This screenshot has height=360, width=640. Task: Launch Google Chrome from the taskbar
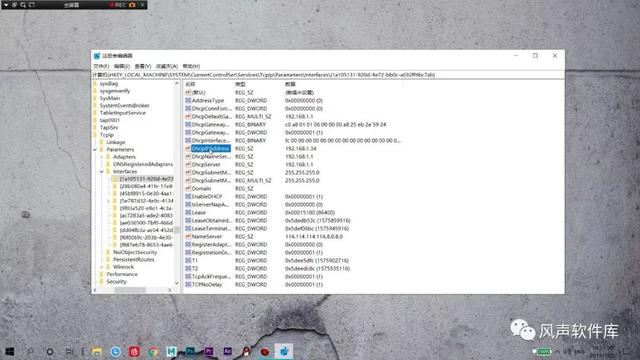(153, 351)
